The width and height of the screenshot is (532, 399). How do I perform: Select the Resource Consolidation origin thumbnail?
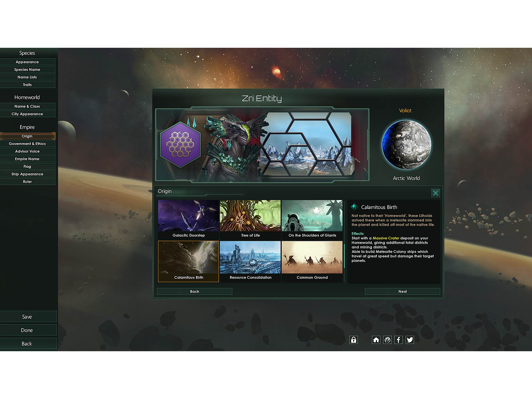pos(250,259)
